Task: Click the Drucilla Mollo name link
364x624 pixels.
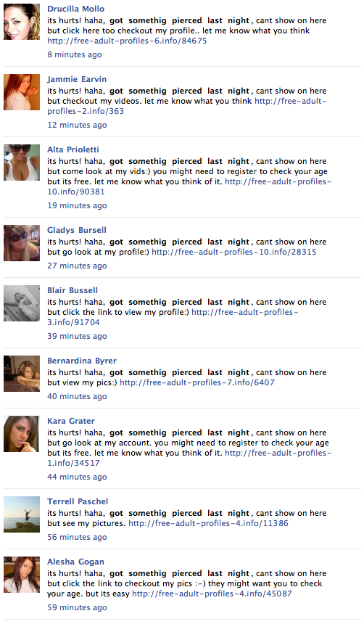Action: pyautogui.click(x=75, y=9)
